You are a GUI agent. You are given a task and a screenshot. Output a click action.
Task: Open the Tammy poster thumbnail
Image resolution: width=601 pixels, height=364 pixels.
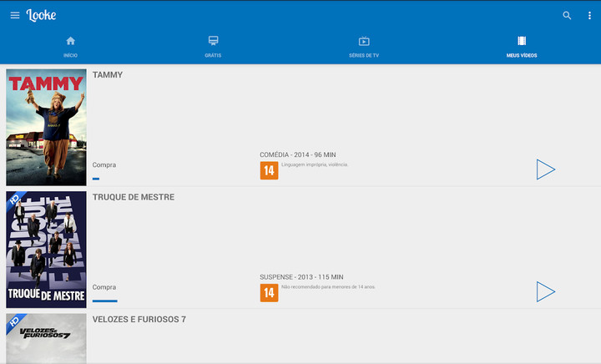pyautogui.click(x=46, y=127)
